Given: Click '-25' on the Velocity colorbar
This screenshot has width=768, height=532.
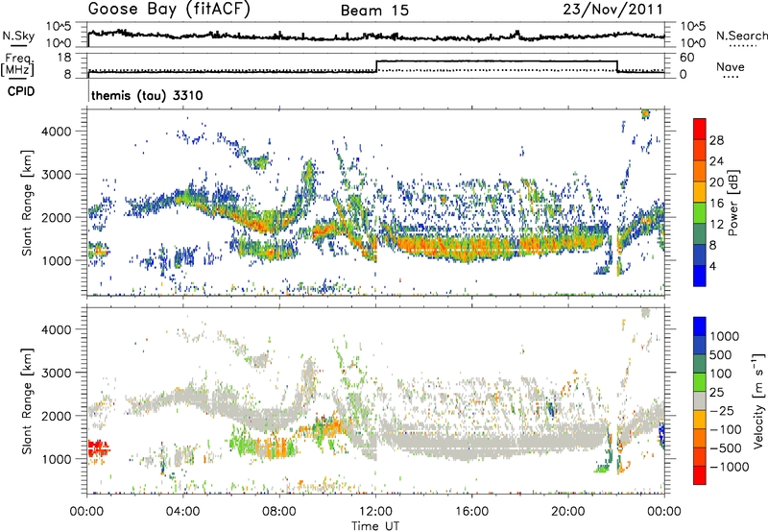Looking at the screenshot, I should (x=722, y=410).
